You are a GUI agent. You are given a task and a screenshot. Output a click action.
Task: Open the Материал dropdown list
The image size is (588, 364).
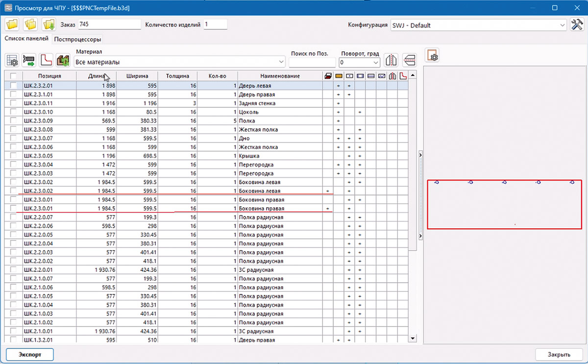coord(281,62)
